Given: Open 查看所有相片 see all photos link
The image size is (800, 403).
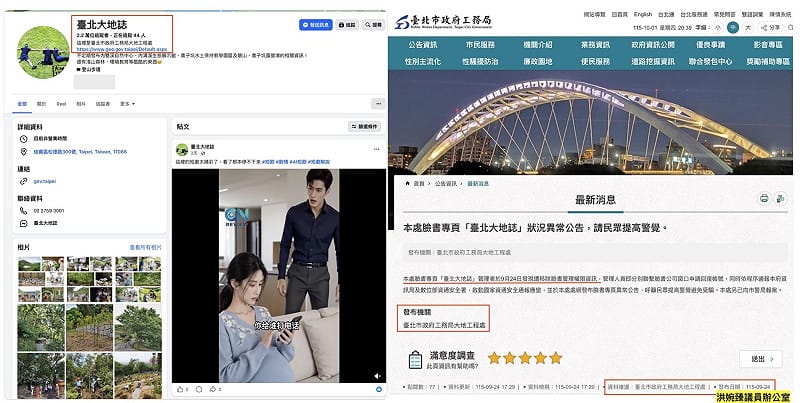Looking at the screenshot, I should [145, 247].
